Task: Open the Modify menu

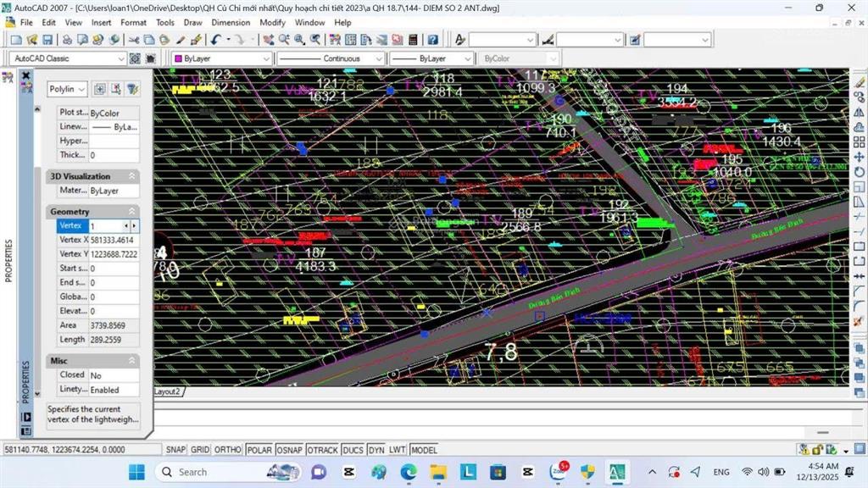Action: click(272, 23)
